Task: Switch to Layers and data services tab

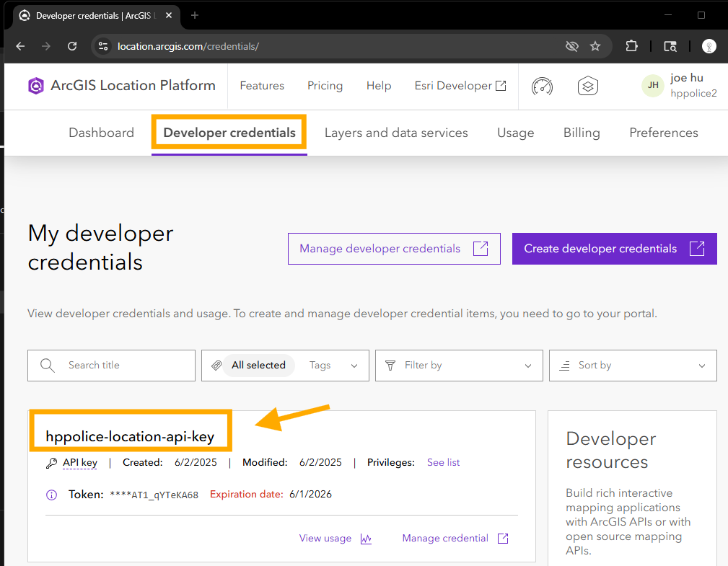Action: pyautogui.click(x=396, y=133)
